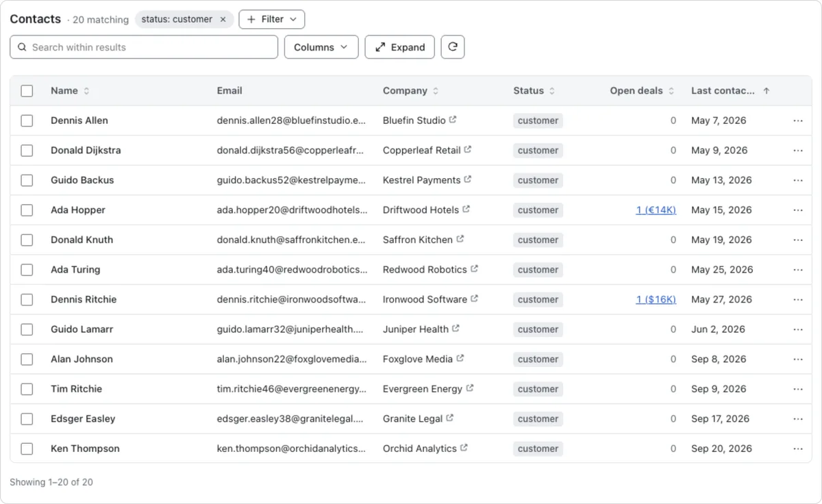Click the date Sep 17, 2026

[721, 418]
